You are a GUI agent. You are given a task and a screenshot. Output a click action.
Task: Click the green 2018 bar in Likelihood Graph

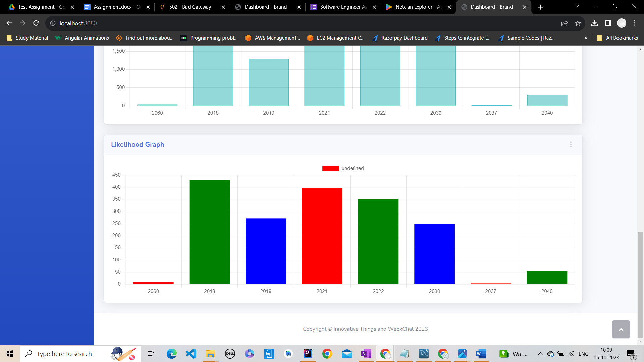(x=210, y=232)
